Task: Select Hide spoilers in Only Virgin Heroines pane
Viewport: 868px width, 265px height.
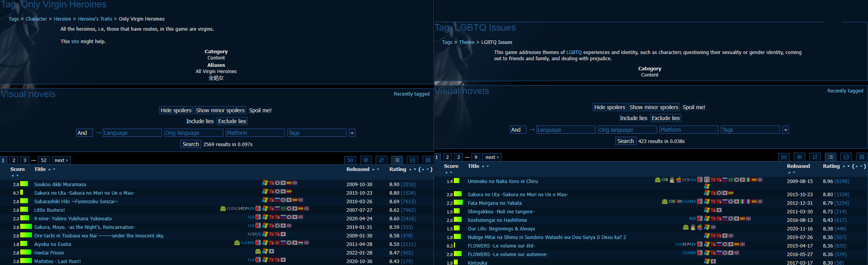Action: click(176, 110)
